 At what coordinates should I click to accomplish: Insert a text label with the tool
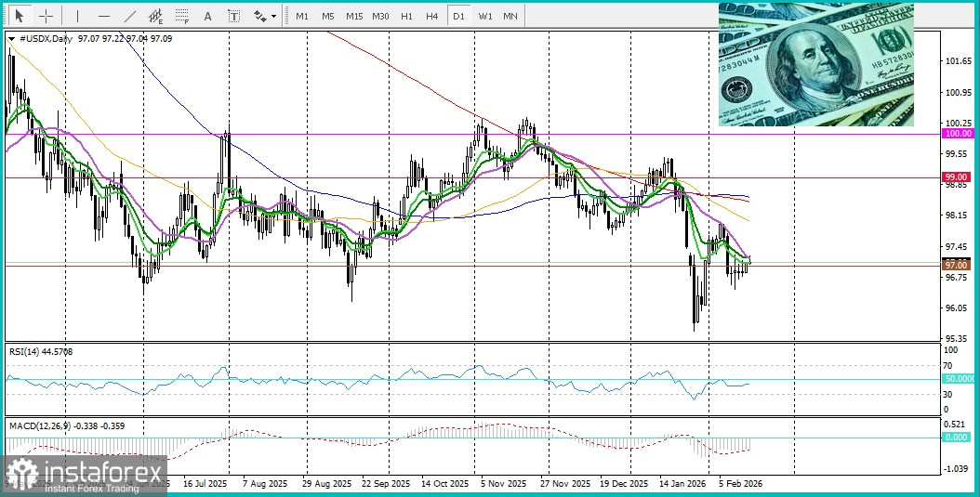point(233,16)
